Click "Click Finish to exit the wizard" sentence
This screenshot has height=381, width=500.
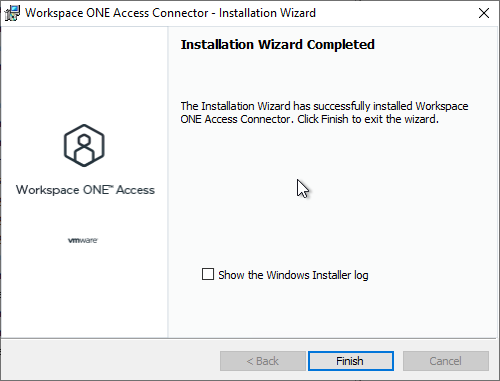click(368, 119)
